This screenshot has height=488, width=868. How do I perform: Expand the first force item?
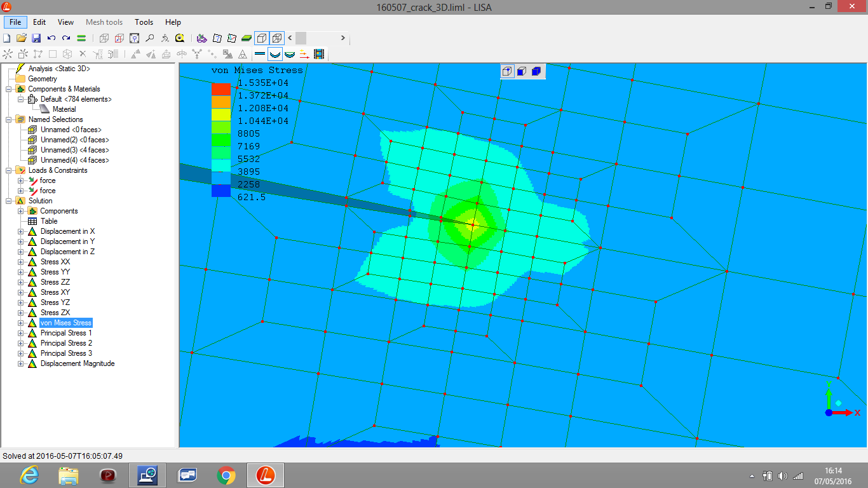coord(21,180)
